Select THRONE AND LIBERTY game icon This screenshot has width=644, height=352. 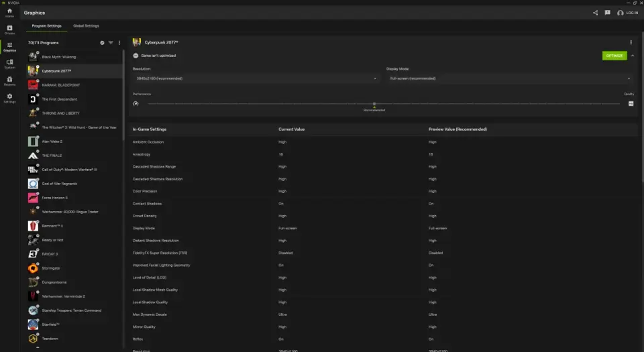33,113
